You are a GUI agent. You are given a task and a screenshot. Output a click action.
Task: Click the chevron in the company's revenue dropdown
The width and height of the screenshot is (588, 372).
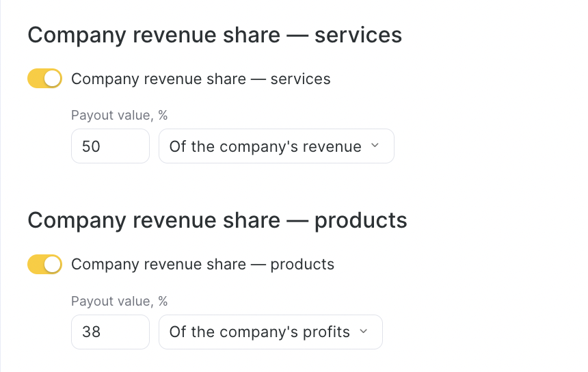point(374,146)
